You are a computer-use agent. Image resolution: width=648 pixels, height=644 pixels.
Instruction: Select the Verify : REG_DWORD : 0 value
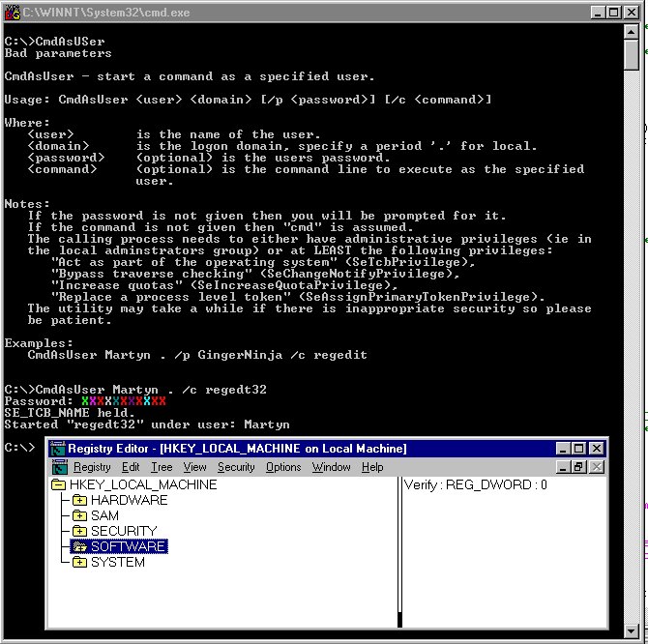(475, 484)
